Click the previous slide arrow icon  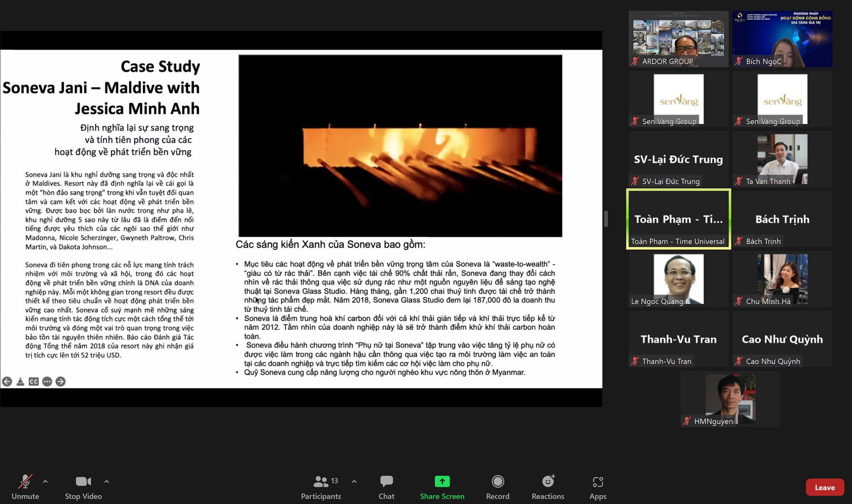coord(7,382)
